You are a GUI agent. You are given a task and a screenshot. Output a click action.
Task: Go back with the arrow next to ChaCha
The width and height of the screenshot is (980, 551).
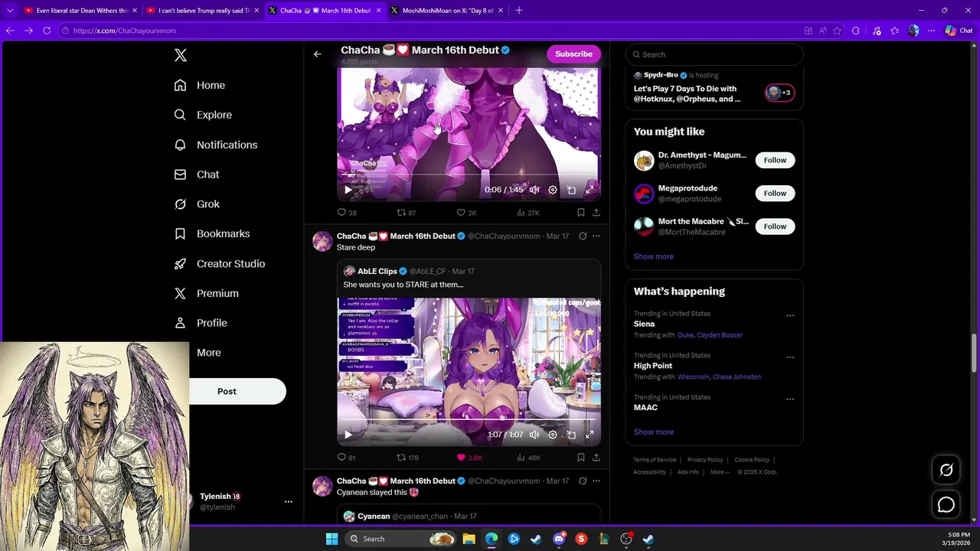318,54
